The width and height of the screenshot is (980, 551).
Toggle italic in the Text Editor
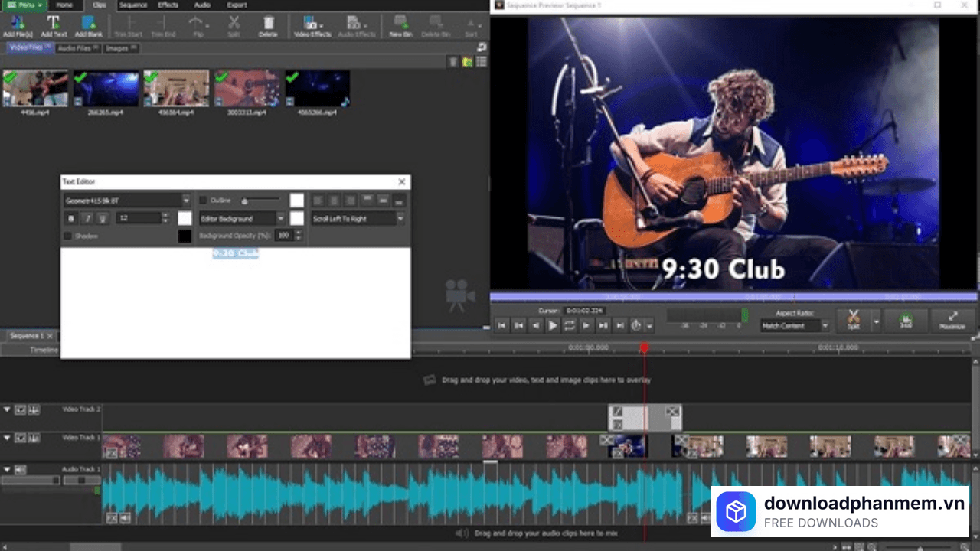click(87, 219)
